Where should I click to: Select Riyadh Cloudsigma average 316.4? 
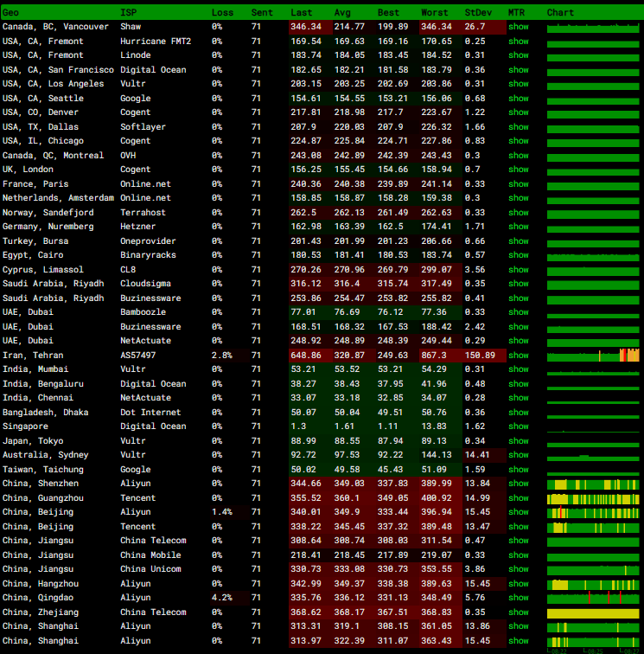click(347, 284)
